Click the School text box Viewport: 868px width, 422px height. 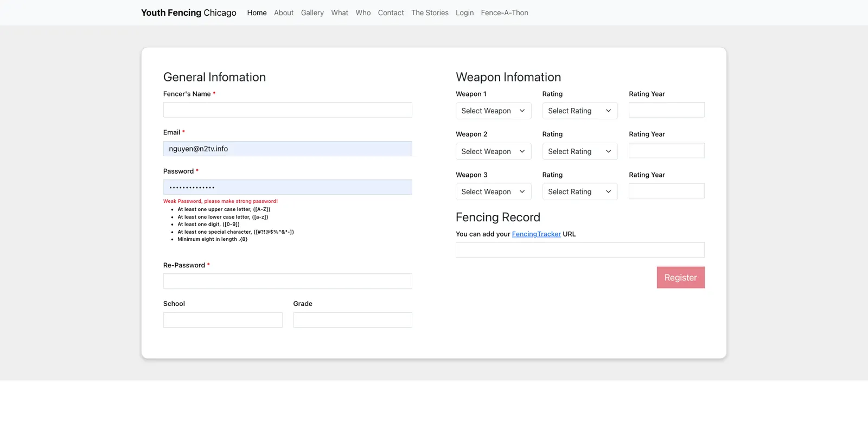(x=223, y=319)
